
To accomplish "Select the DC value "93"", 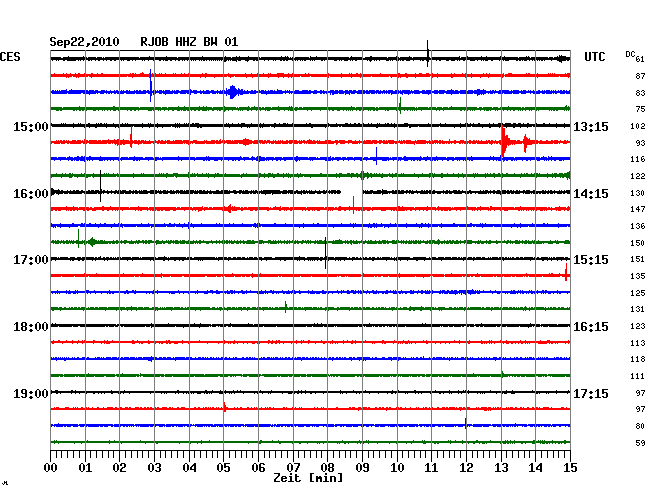I will [640, 143].
